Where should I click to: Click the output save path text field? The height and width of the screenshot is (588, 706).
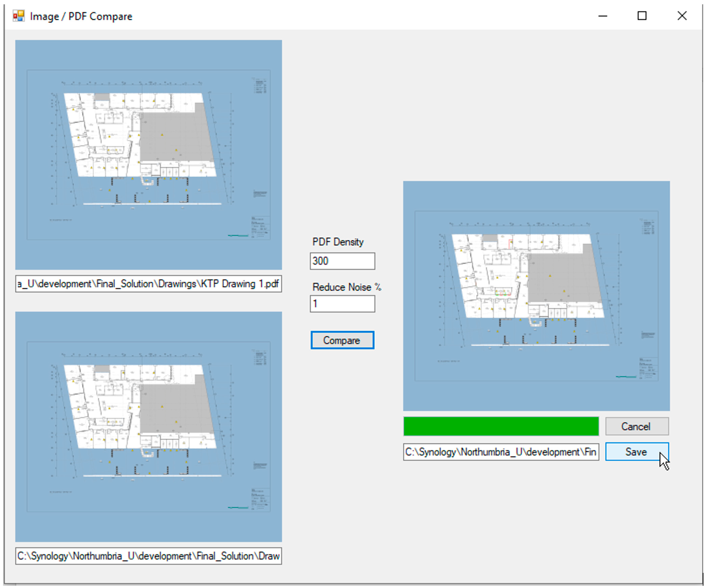pyautogui.click(x=501, y=452)
